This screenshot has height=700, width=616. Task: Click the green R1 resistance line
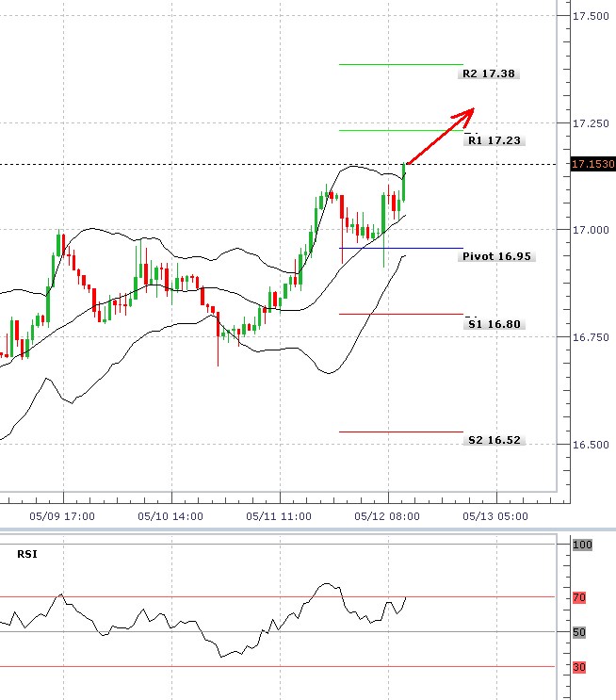coord(401,131)
